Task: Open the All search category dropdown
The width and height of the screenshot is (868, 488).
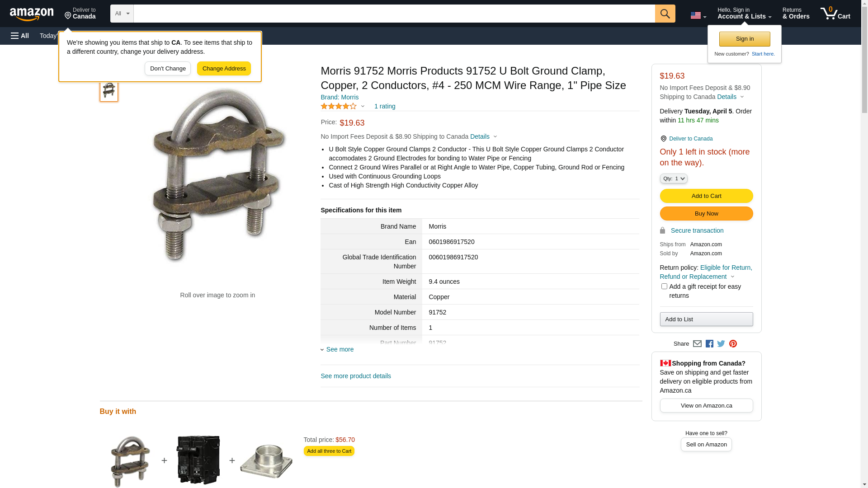Action: point(122,14)
